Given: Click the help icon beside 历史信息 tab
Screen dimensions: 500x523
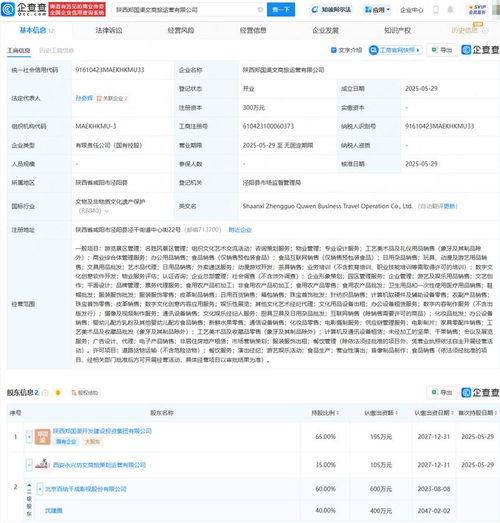Looking at the screenshot, I should [485, 30].
